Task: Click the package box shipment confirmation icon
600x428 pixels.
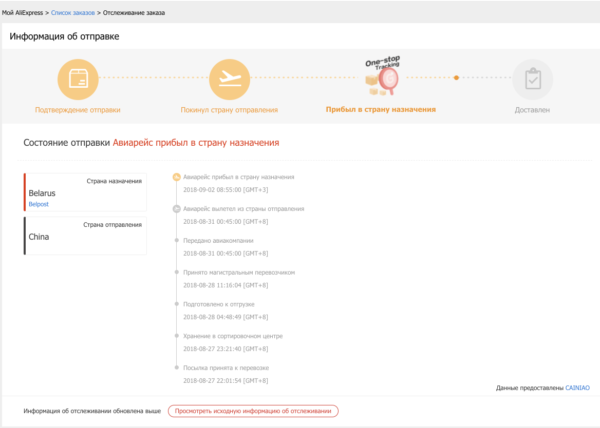Action: (78, 79)
